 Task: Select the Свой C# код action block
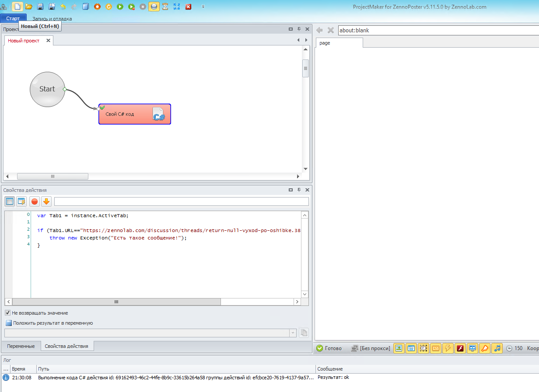pos(135,114)
